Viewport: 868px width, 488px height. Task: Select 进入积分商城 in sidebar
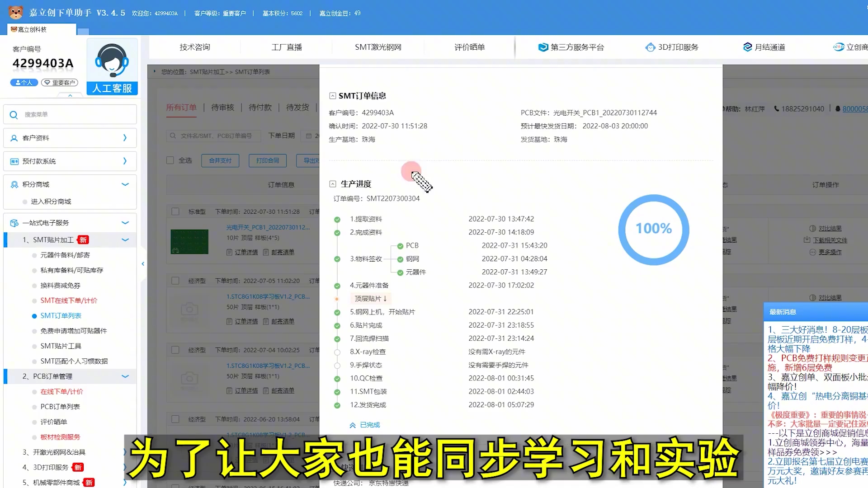click(x=51, y=202)
